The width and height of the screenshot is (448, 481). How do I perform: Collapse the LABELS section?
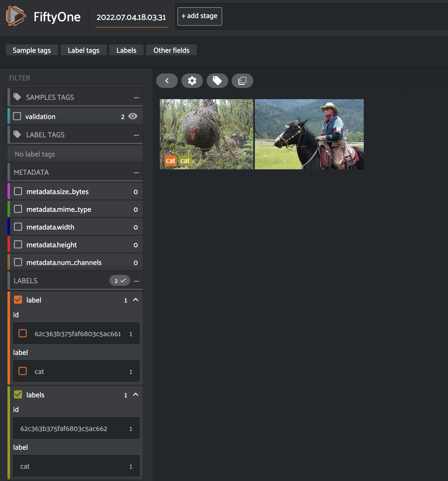coord(136,281)
